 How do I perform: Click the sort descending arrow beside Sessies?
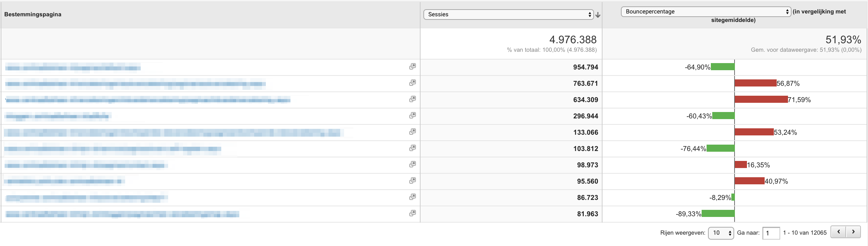598,15
